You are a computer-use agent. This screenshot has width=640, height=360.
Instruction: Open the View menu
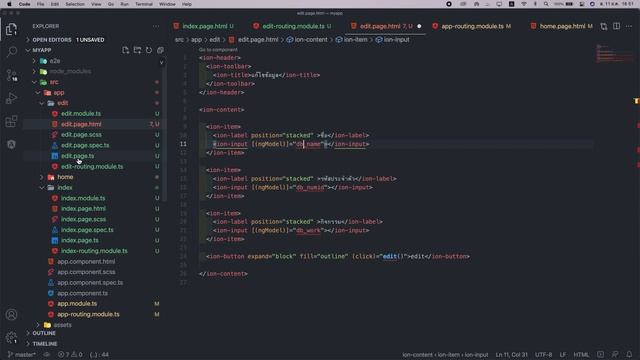pos(96,4)
